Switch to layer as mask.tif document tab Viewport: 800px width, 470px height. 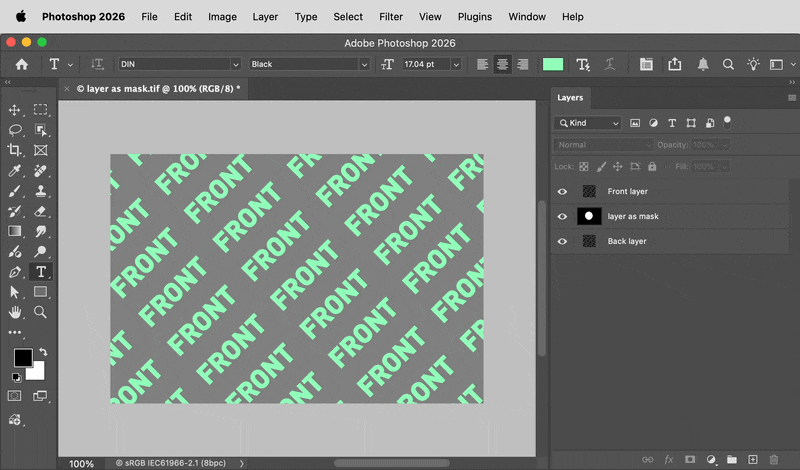click(x=158, y=89)
